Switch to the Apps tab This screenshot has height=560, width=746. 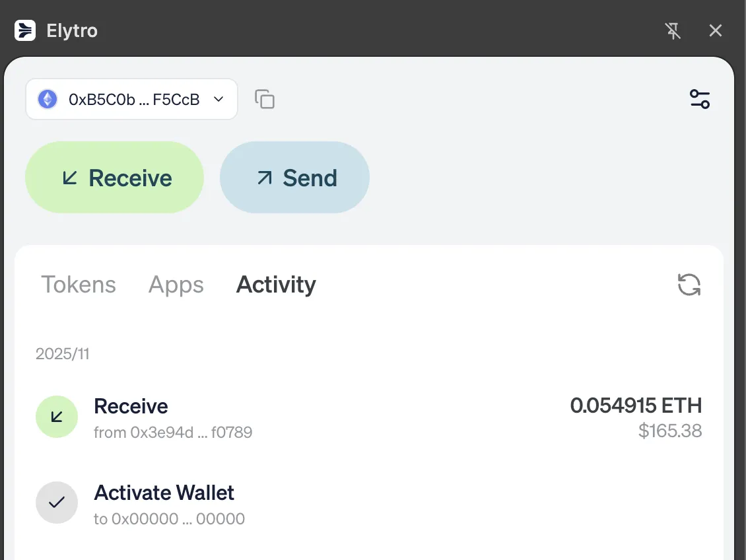point(176,285)
